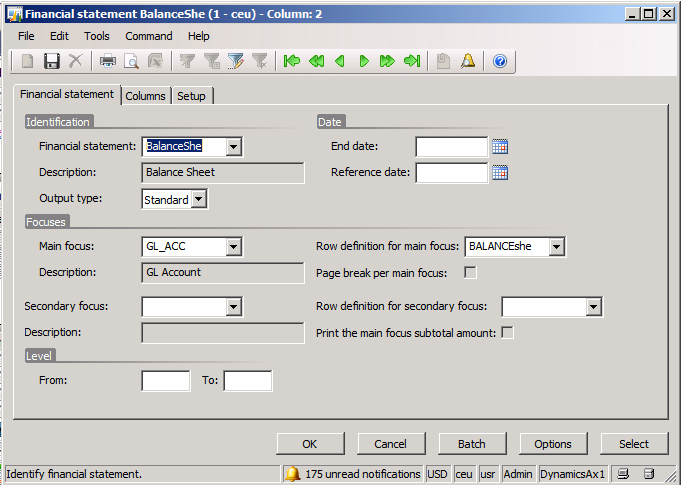Viewport: 681px width, 485px height.
Task: Go to previous page double arrow
Action: pyautogui.click(x=316, y=61)
